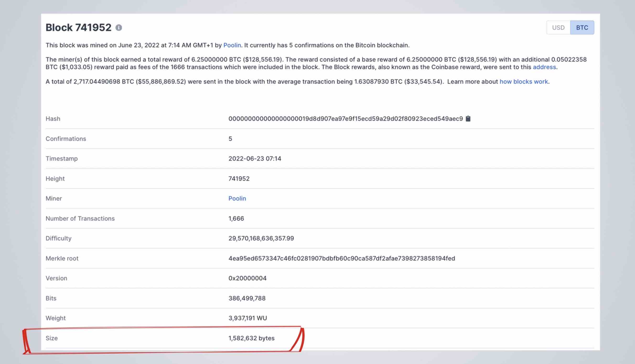Click the 'A total of 2,717.04490698 BTC' sentence
Screen dimensions: 635x364
tap(297, 81)
